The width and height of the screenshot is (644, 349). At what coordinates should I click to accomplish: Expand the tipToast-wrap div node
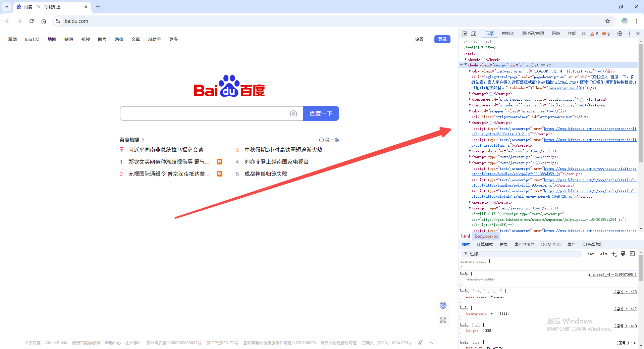[x=470, y=71]
